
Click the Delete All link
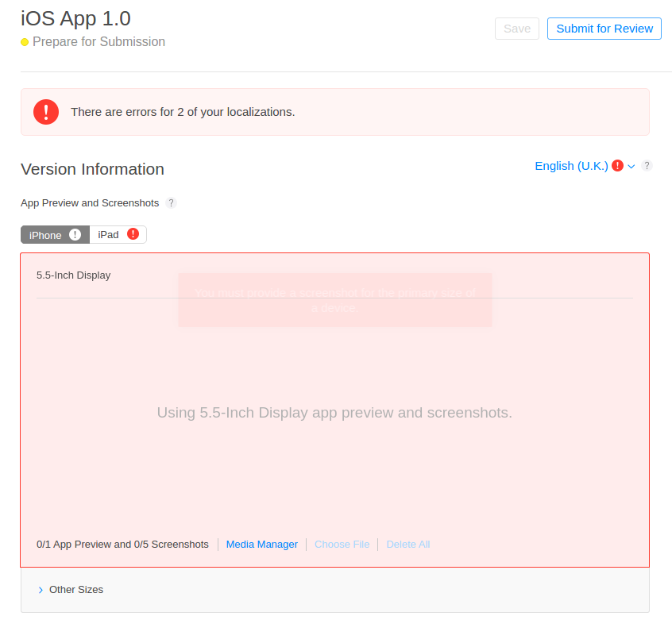408,545
